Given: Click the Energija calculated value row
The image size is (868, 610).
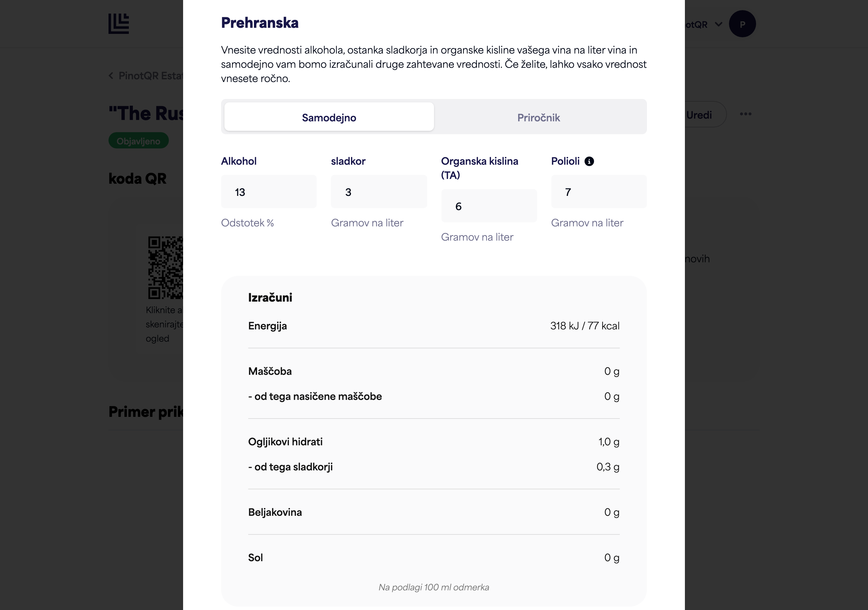Looking at the screenshot, I should 434,326.
